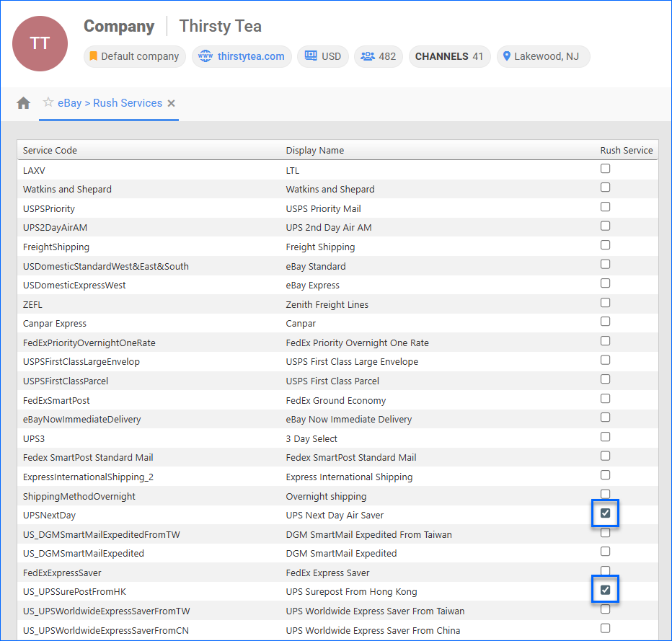672x641 pixels.
Task: Click the Display Name column header
Action: coord(315,150)
